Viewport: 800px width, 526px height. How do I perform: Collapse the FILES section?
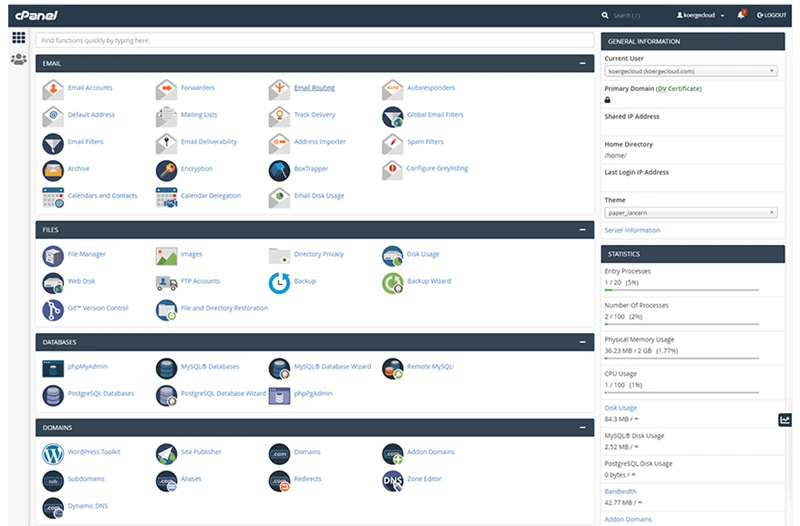click(x=582, y=230)
